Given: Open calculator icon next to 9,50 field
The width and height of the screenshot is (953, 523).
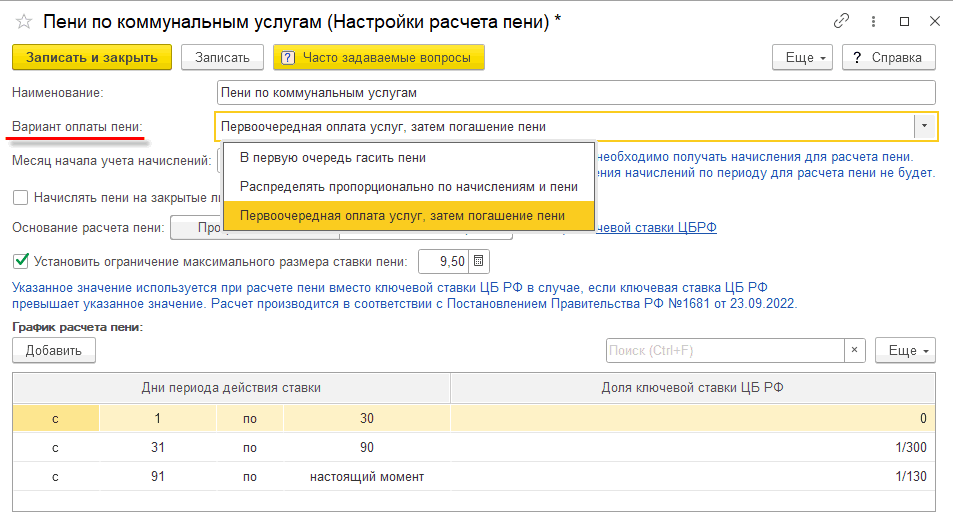Looking at the screenshot, I should point(478,262).
